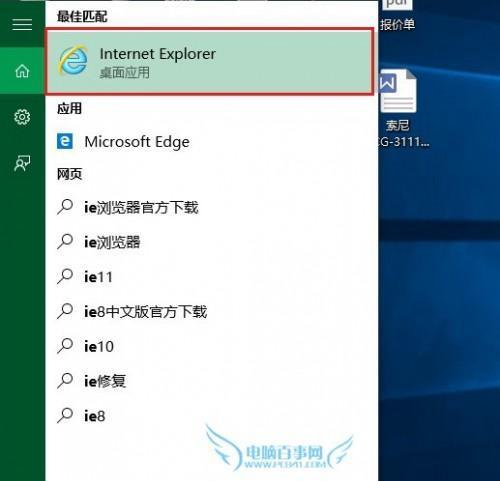Click the 桌面应用 subtitle under Internet Explorer
Image resolution: width=500 pixels, height=481 pixels.
125,72
